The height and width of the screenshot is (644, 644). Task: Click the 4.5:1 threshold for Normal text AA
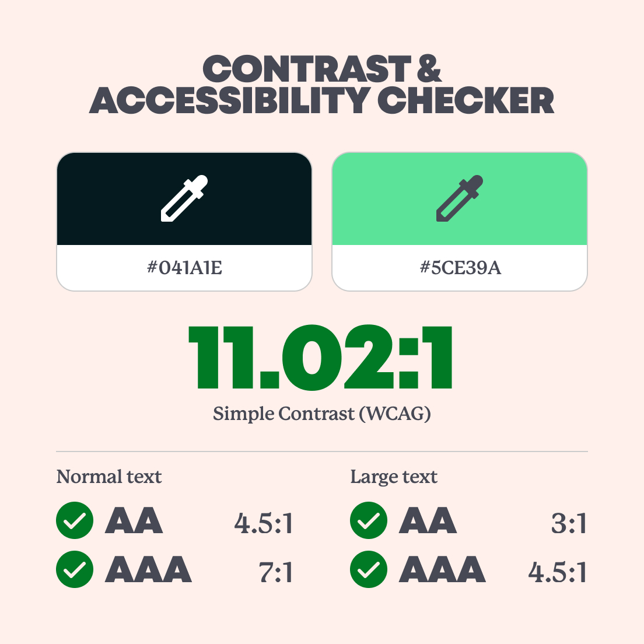click(263, 523)
